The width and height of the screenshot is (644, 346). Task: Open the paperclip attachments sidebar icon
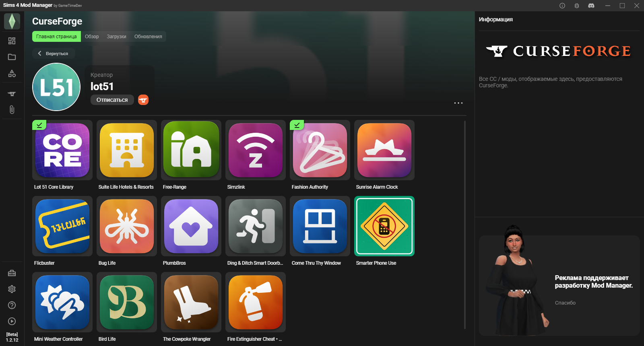pos(12,110)
